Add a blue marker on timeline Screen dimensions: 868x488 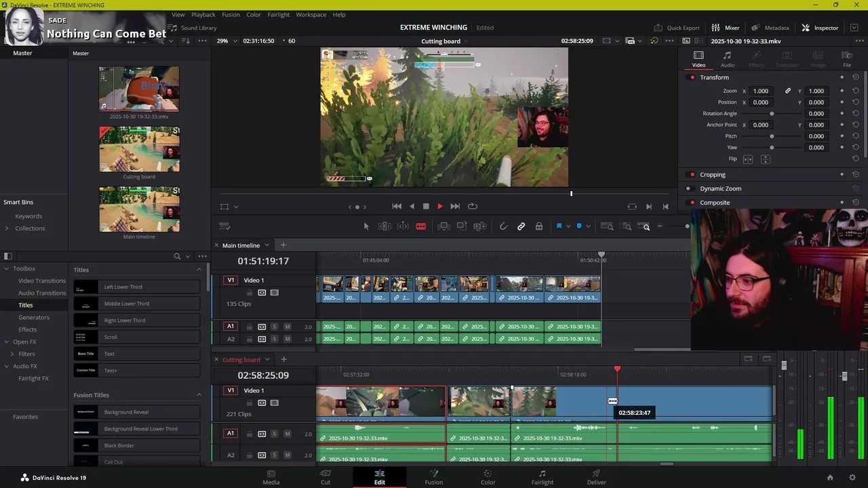[578, 226]
